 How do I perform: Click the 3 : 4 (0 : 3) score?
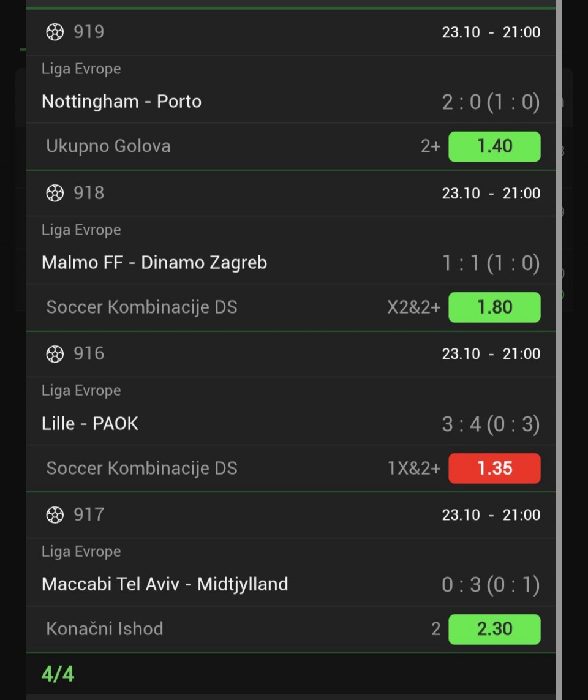(491, 423)
